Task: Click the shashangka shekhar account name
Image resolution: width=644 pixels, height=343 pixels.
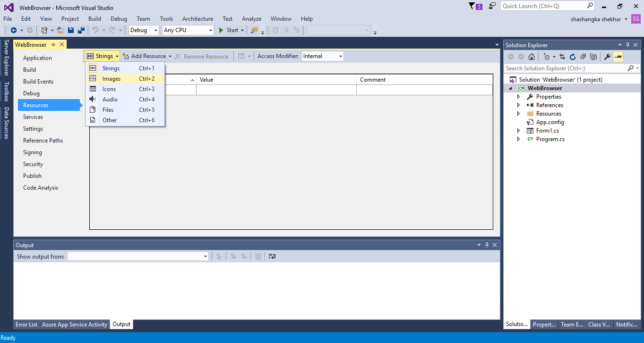Action: [596, 19]
